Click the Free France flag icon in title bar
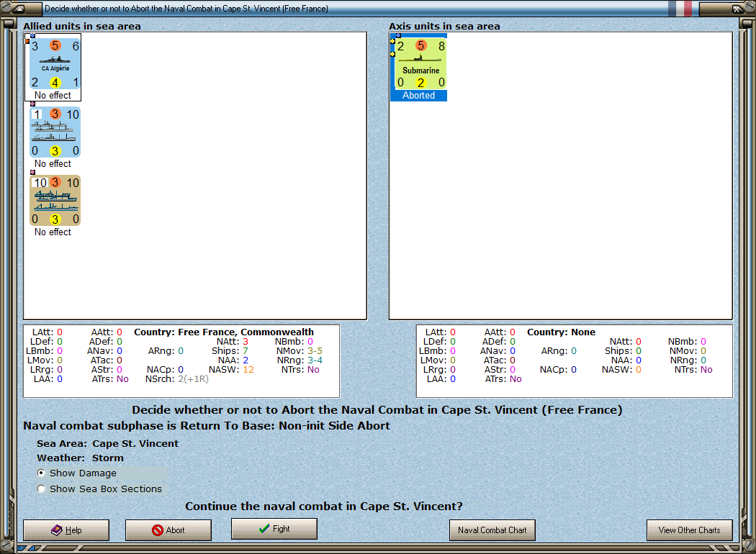The height and width of the screenshot is (554, 756). coord(680,8)
